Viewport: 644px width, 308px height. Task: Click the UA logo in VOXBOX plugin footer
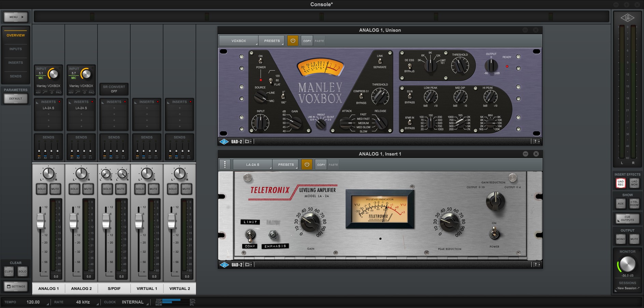pos(224,142)
